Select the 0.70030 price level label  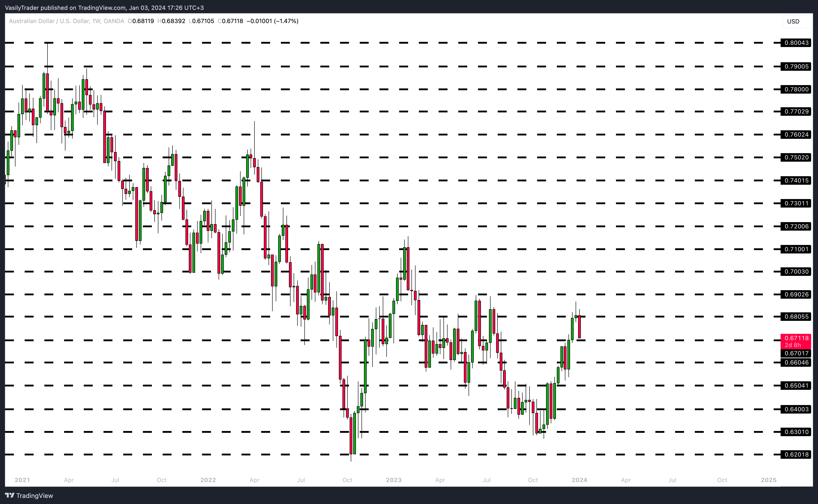point(796,272)
